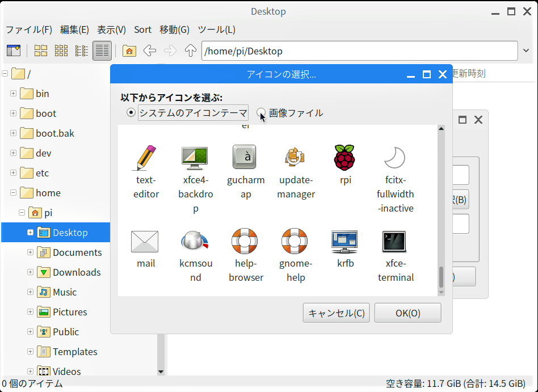Select the 画像ファイル radio button

pos(261,113)
